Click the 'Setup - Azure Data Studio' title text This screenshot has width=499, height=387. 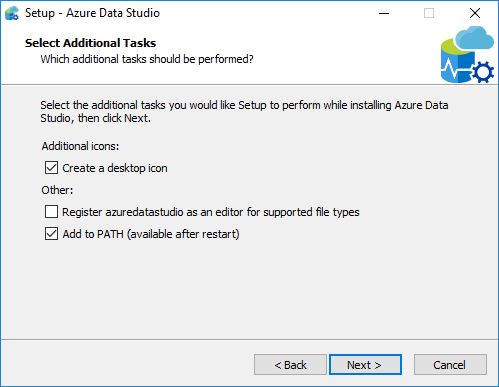[92, 13]
